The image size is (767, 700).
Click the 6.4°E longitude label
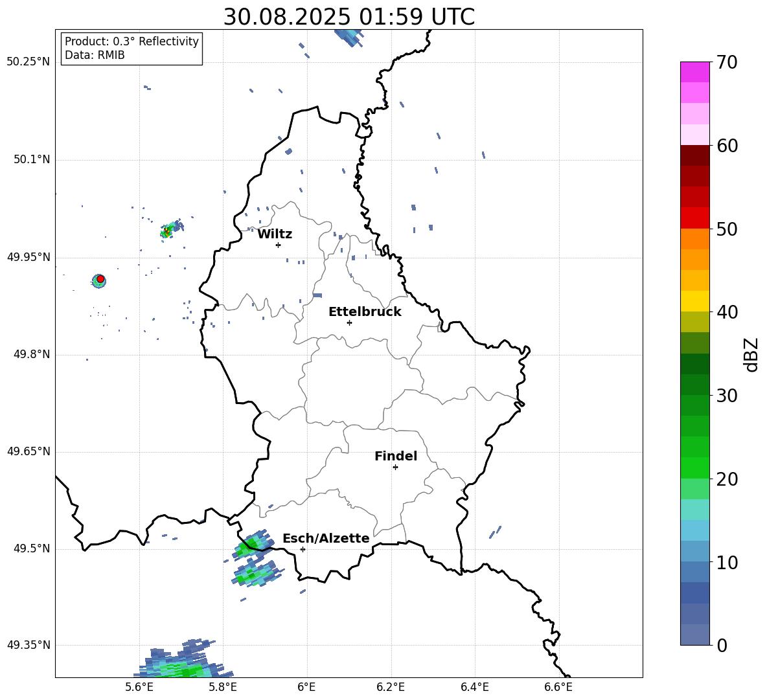tap(474, 687)
